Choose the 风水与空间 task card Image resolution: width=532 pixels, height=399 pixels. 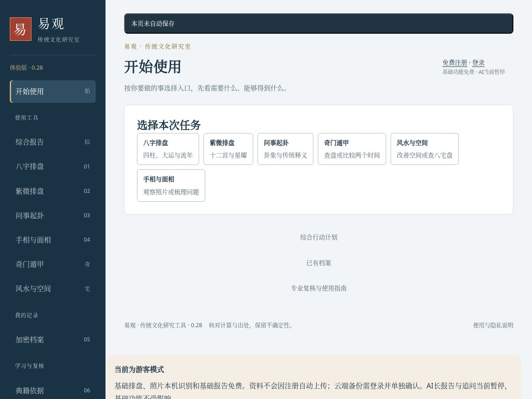click(425, 149)
